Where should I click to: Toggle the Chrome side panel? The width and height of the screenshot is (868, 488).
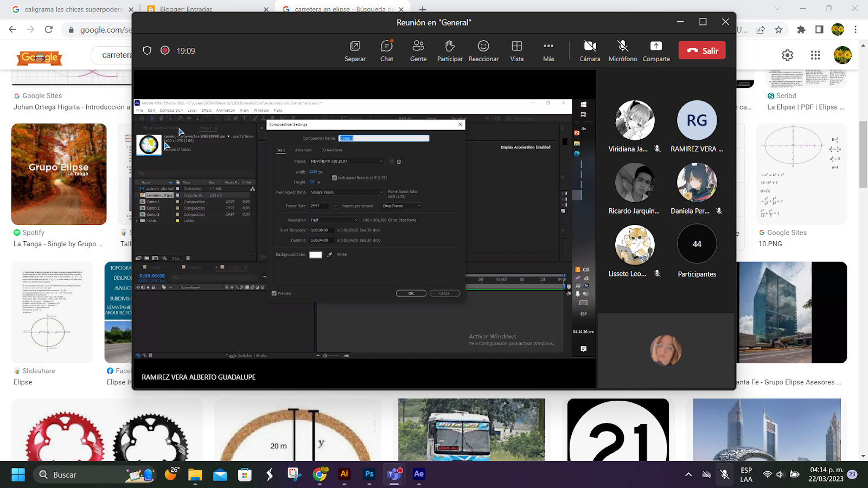[x=819, y=30]
